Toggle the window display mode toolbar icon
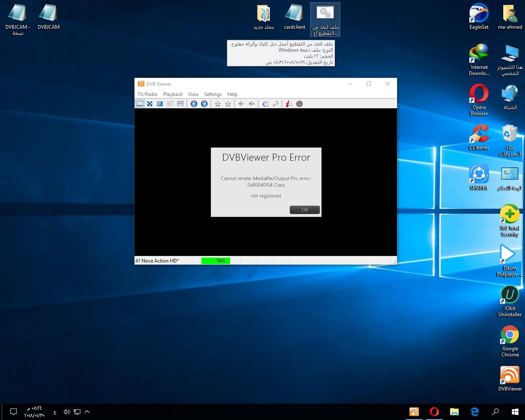This screenshot has width=525, height=420. 140,104
